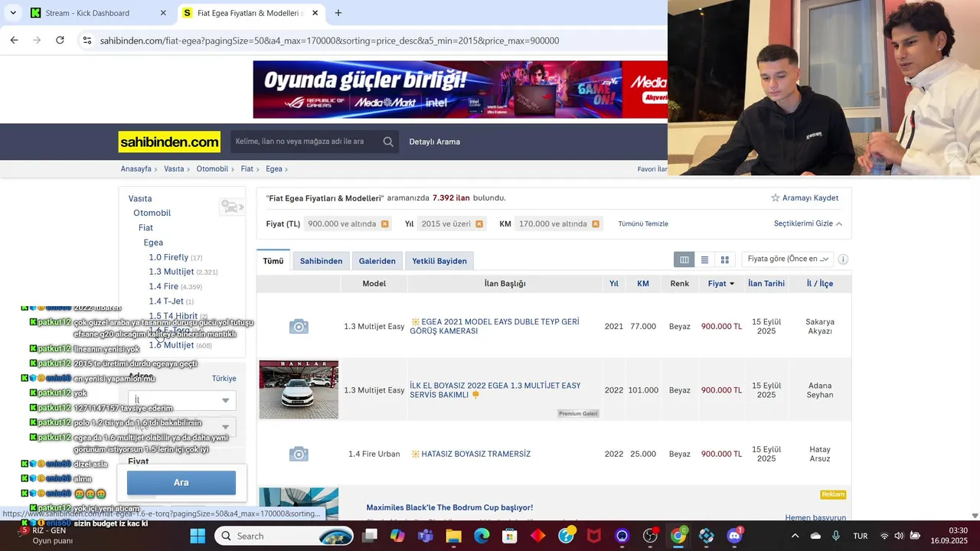This screenshot has height=551, width=980.
Task: Remove the 170.000 ve altında KM filter
Action: [595, 224]
